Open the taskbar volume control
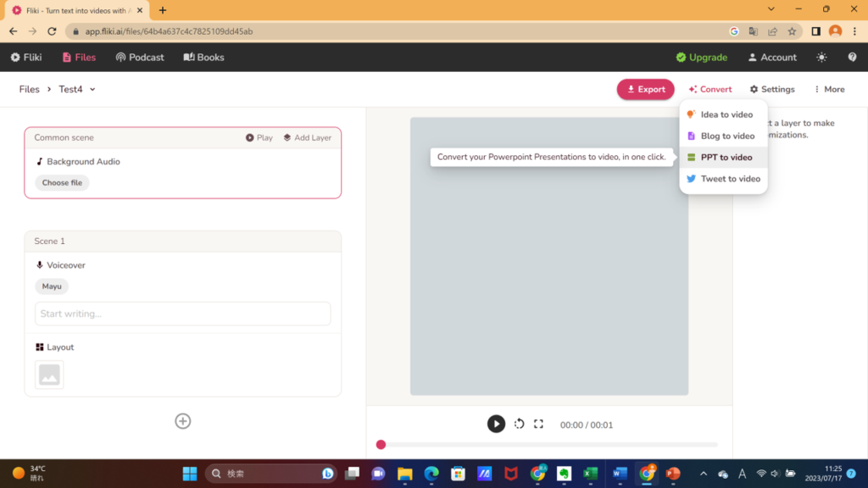 point(775,474)
